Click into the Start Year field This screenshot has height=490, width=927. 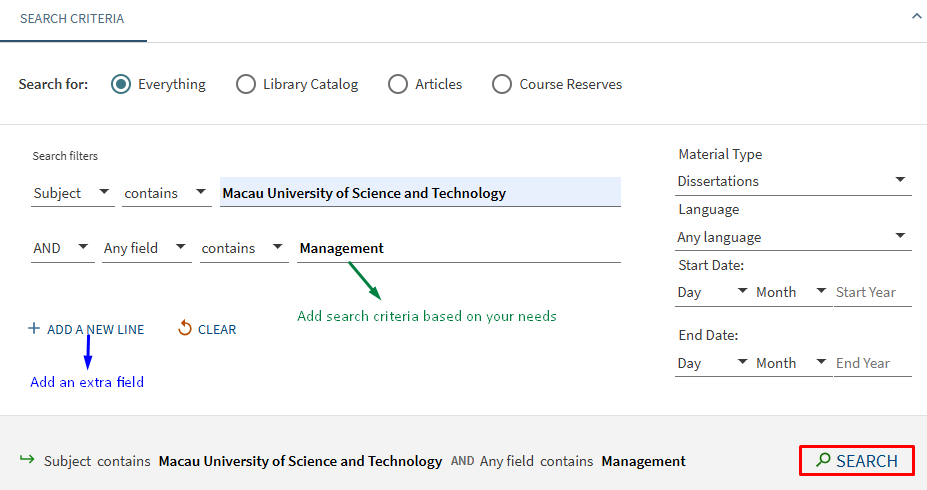[872, 292]
